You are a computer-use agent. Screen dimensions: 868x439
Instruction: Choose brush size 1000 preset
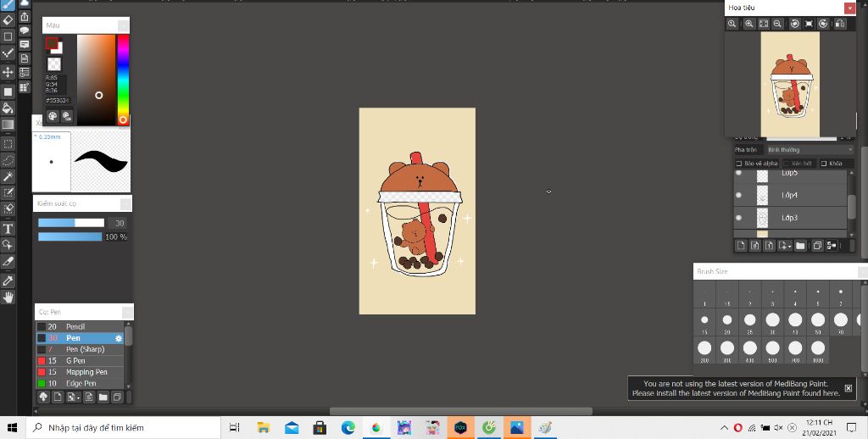click(818, 351)
